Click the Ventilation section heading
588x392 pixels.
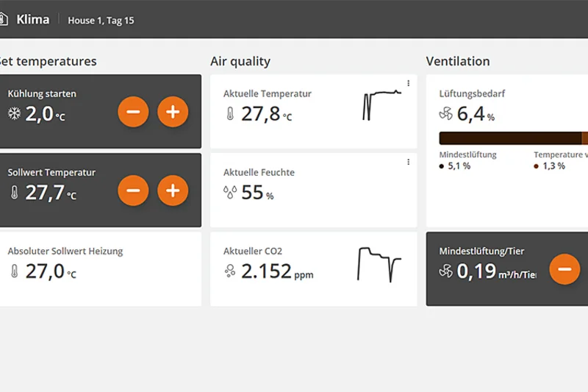(458, 61)
